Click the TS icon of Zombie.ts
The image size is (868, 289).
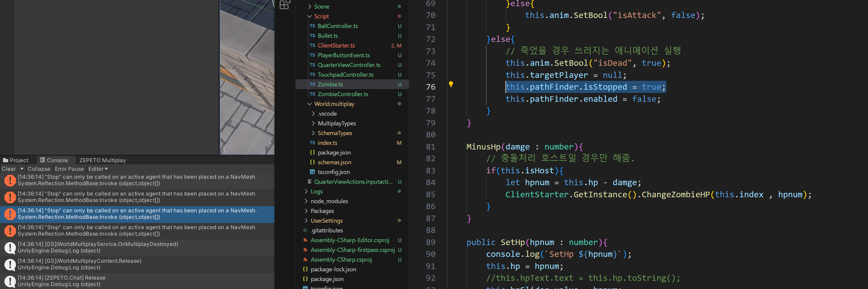[312, 85]
